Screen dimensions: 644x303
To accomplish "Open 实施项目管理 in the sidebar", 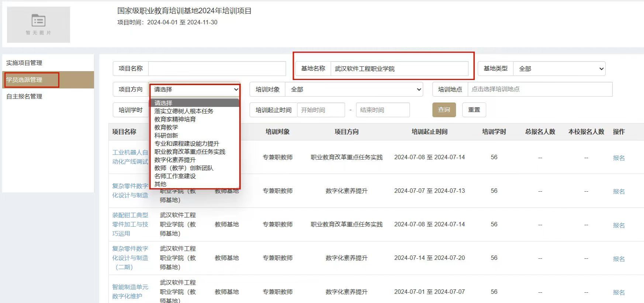I will [x=24, y=63].
